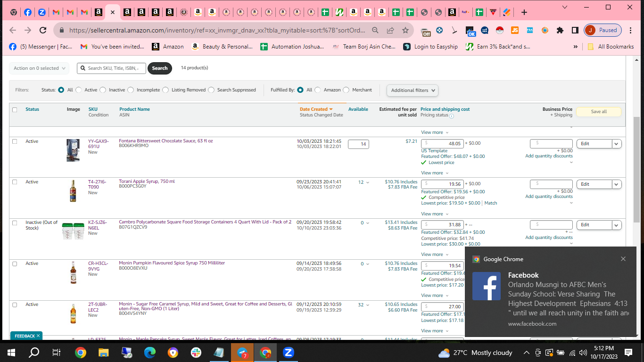Screen dimensions: 644x362
Task: Select the Listing Removed status filter
Action: pyautogui.click(x=165, y=90)
